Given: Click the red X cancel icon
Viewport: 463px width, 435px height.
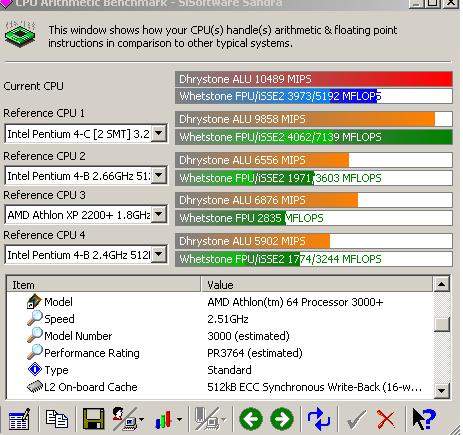Looking at the screenshot, I should pyautogui.click(x=386, y=419).
